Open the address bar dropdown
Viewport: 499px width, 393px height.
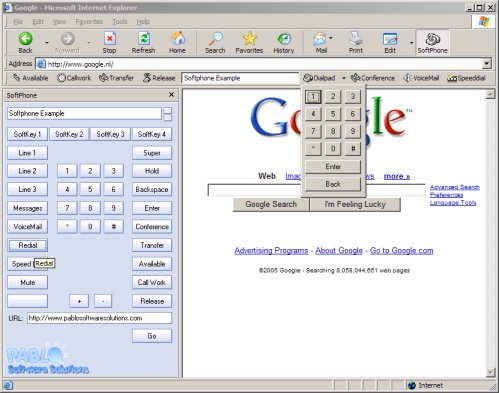487,64
